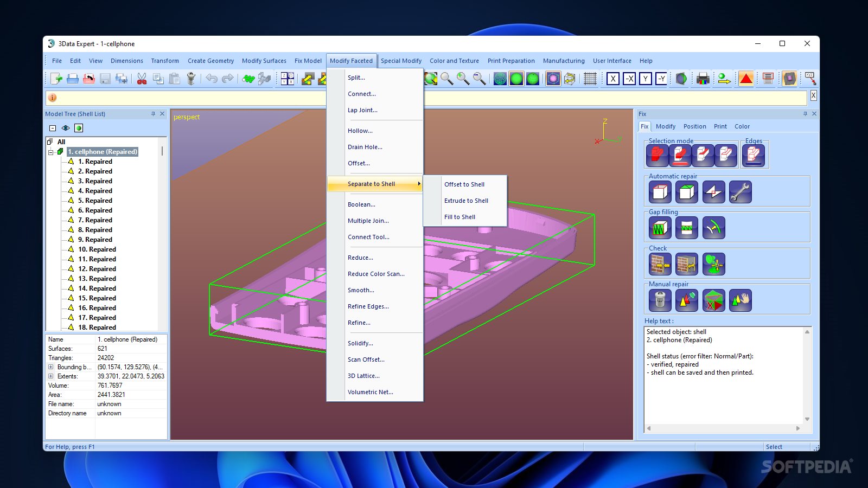The height and width of the screenshot is (488, 868).
Task: Click the first Gap filling icon
Action: point(660,228)
